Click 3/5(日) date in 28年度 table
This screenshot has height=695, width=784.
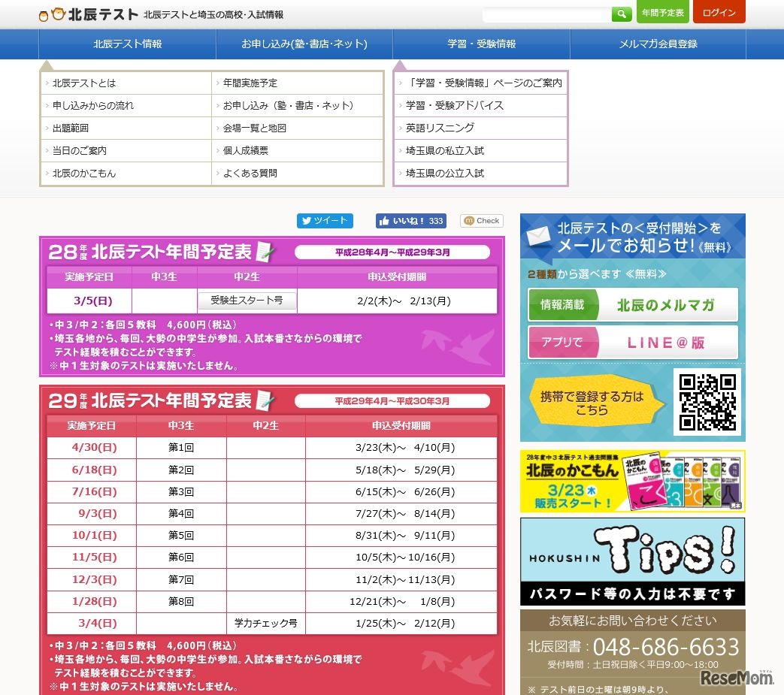pyautogui.click(x=93, y=301)
